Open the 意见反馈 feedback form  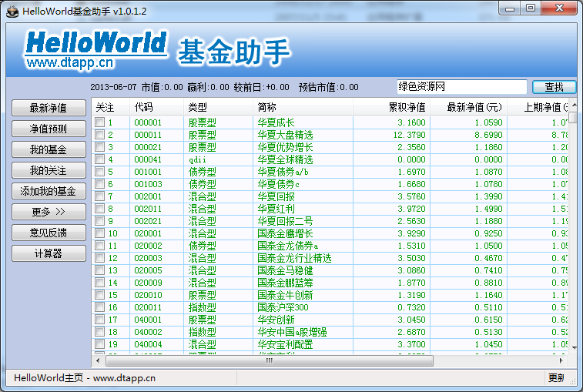pos(48,233)
